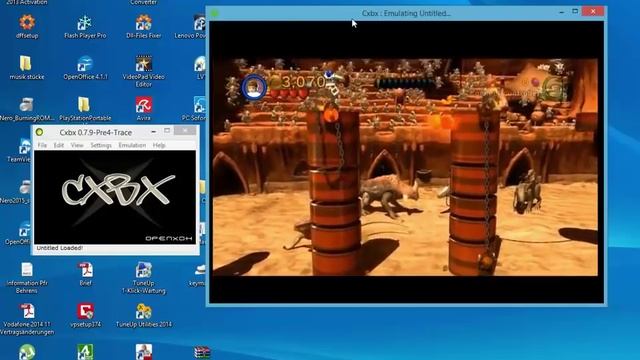Viewport: 640px width, 360px height.
Task: Open the dffsetup desktop icon
Action: (27, 26)
